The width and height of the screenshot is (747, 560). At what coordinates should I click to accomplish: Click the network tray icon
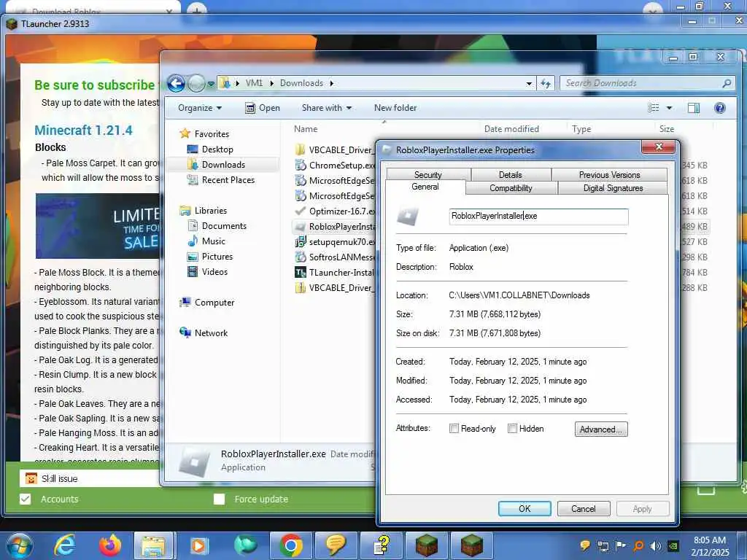click(603, 546)
